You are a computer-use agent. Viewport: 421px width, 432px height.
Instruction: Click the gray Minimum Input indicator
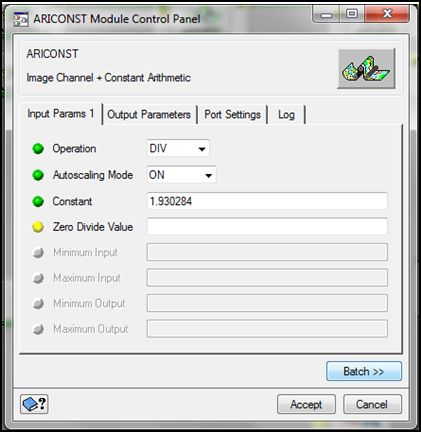click(38, 253)
